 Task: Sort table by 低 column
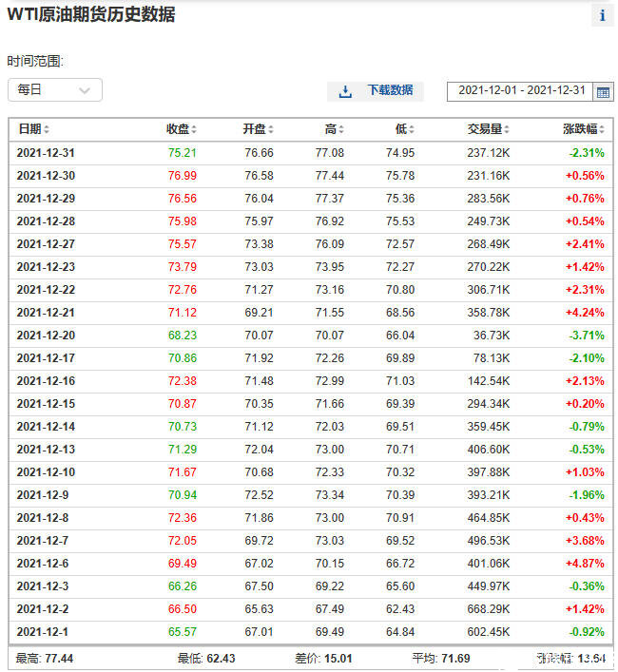coord(405,129)
